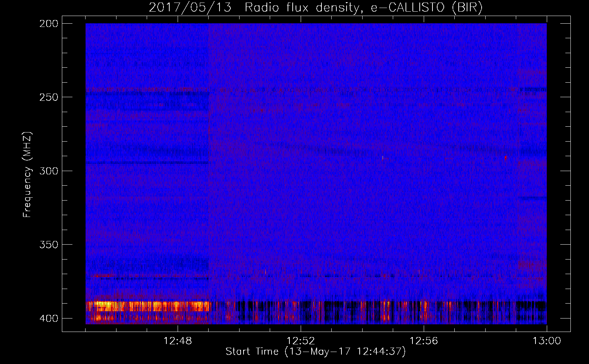589x364 pixels.
Task: Click the 300 frequency tick label
Action: (x=49, y=171)
